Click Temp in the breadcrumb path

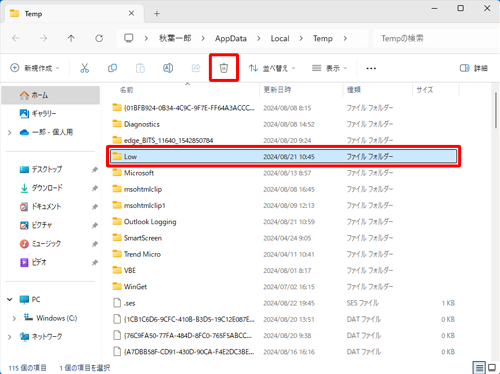tap(323, 38)
